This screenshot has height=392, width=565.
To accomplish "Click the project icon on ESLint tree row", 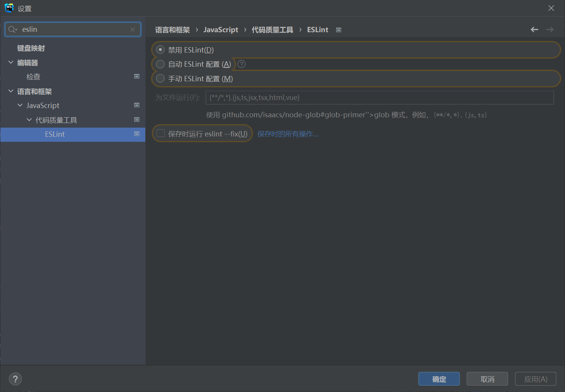I will tap(136, 134).
